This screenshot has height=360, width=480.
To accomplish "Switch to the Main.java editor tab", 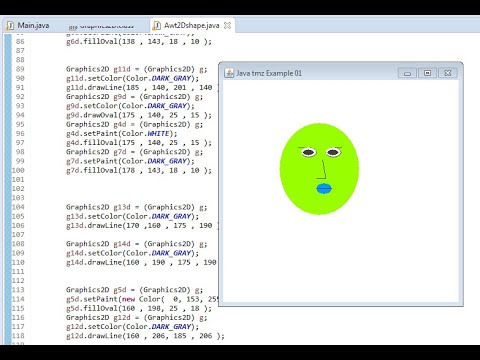I will click(28, 26).
